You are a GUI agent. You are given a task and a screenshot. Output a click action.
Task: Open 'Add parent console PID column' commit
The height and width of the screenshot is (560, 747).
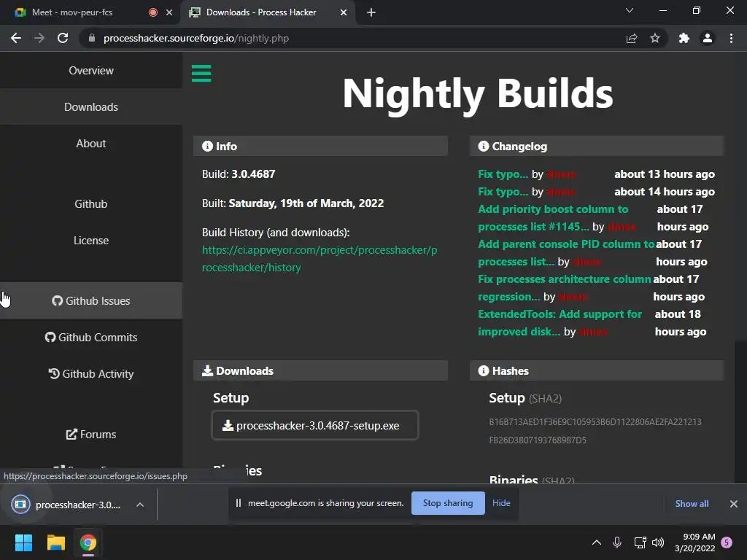pyautogui.click(x=566, y=252)
